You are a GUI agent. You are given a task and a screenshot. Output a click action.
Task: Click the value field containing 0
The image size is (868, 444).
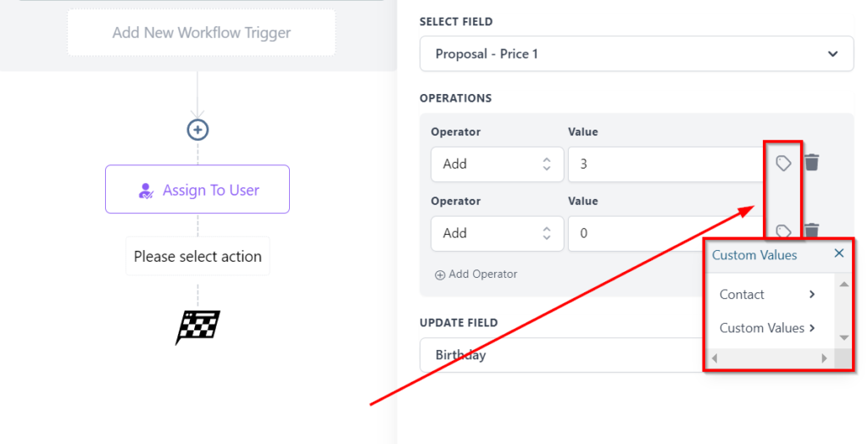click(x=636, y=233)
